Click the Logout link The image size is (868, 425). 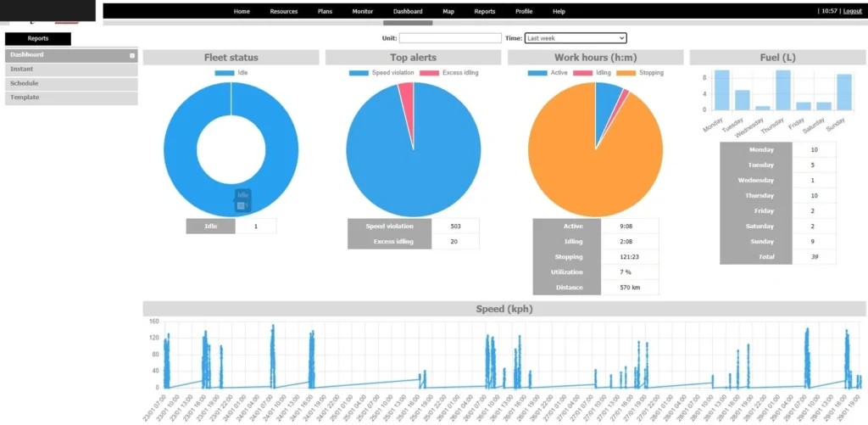coord(852,11)
